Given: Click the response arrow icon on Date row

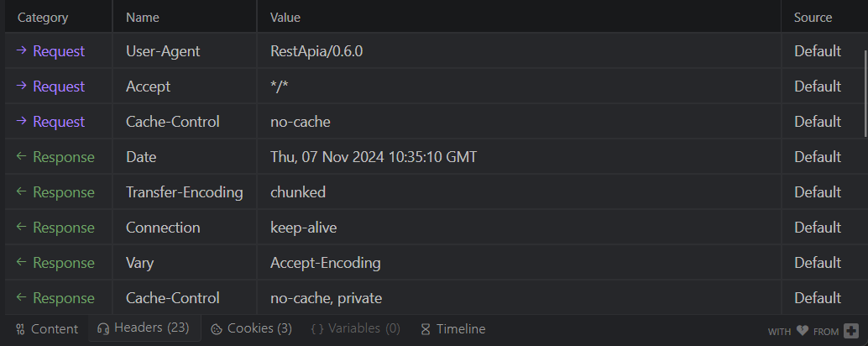Looking at the screenshot, I should click(22, 156).
